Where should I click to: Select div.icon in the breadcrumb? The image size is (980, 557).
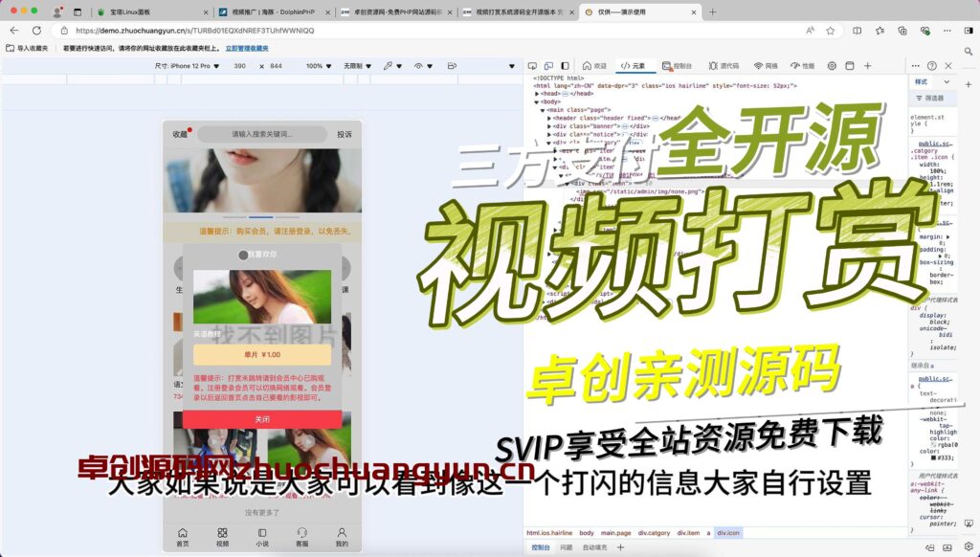pyautogui.click(x=728, y=533)
